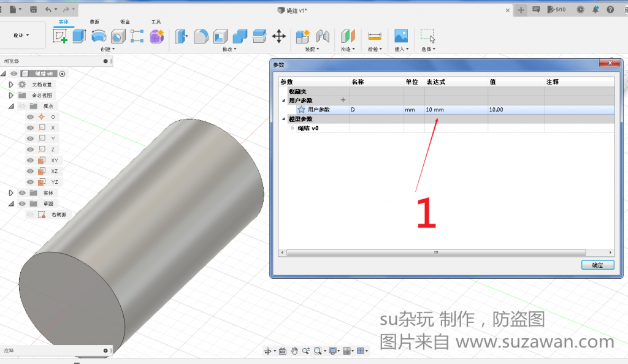Collapse the 草图 folder
This screenshot has height=364, width=628.
coord(11,203)
